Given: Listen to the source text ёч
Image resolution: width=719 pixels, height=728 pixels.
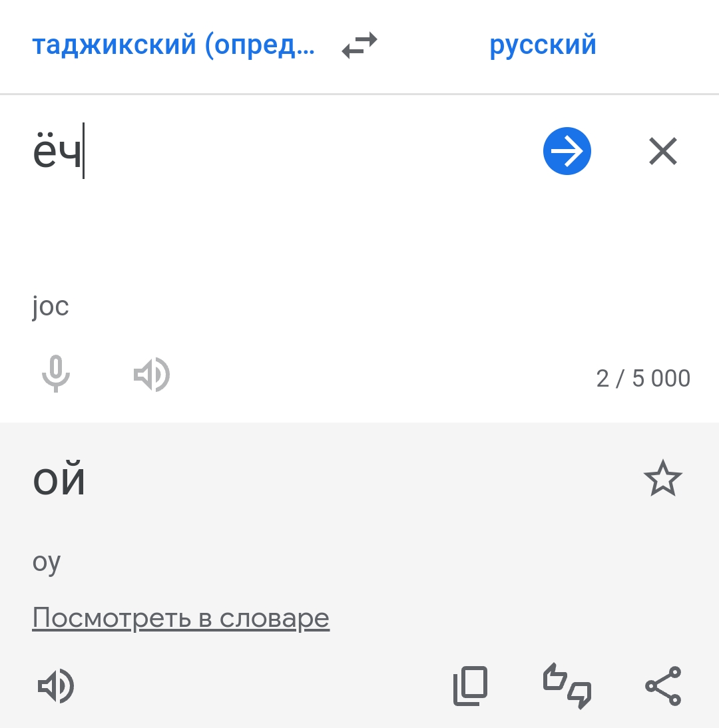Looking at the screenshot, I should (x=151, y=374).
